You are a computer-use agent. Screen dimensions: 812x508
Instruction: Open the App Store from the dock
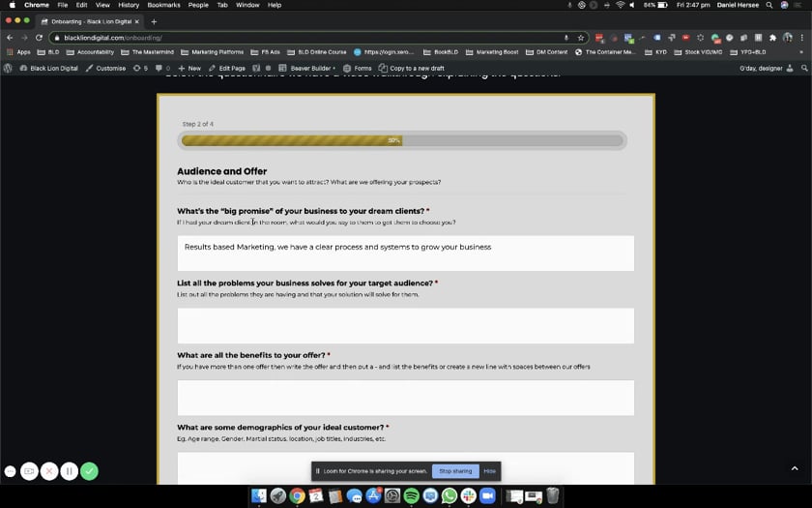tap(373, 495)
